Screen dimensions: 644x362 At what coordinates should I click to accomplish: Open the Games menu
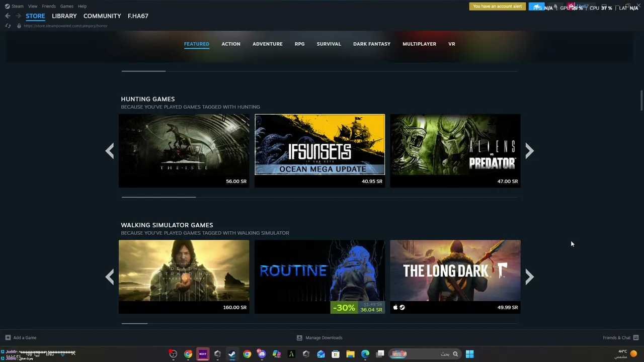[66, 6]
